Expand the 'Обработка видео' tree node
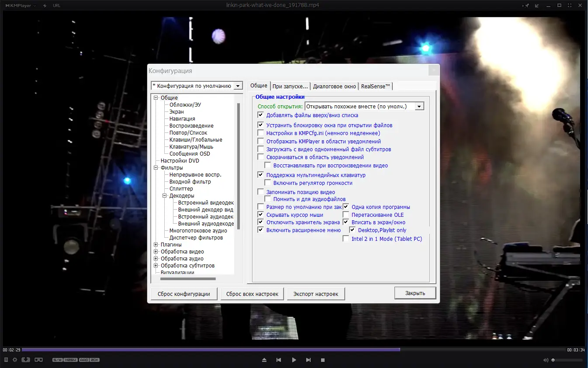This screenshot has width=588, height=368. point(156,252)
